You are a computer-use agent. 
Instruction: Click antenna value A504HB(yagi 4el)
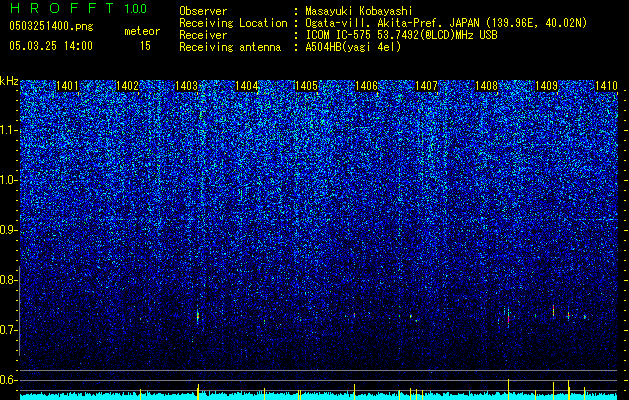[x=353, y=47]
